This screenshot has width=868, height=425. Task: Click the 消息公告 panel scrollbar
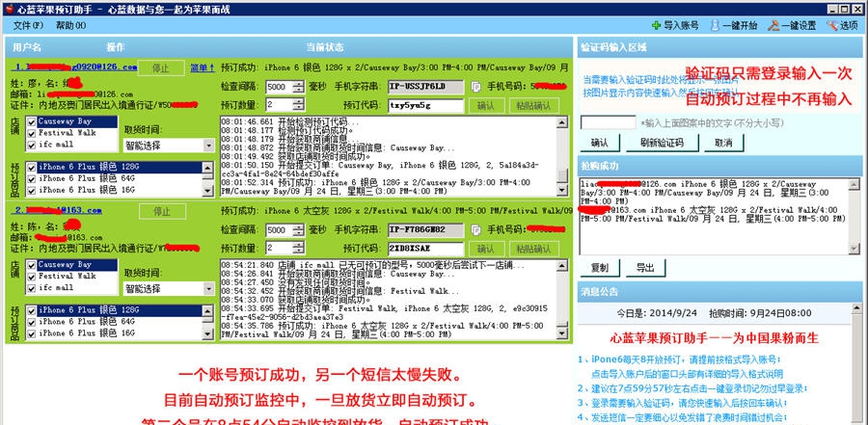click(x=858, y=363)
